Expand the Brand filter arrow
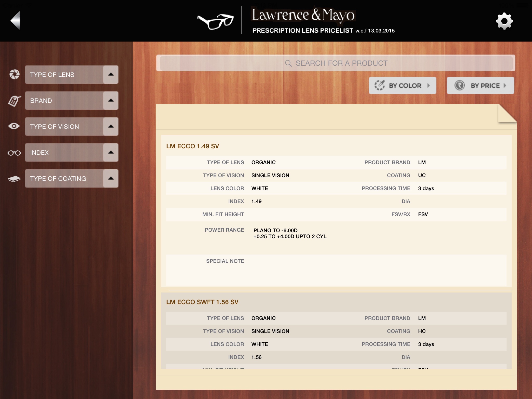This screenshot has width=532, height=399. pyautogui.click(x=111, y=101)
